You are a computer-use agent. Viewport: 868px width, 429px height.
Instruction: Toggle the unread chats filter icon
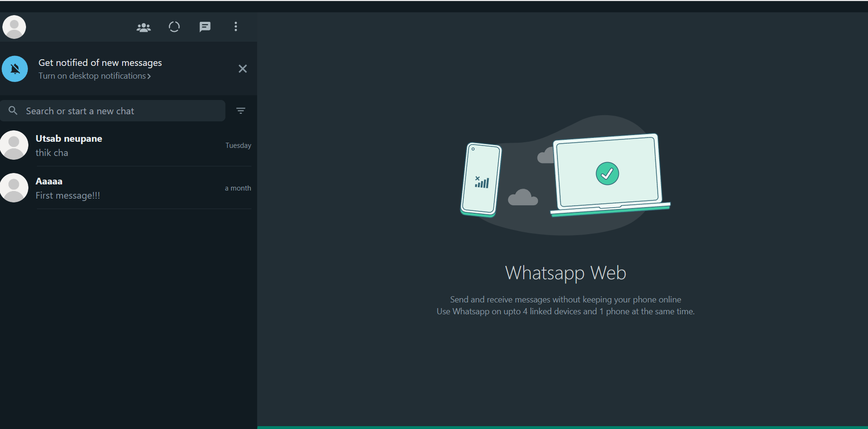coord(241,111)
